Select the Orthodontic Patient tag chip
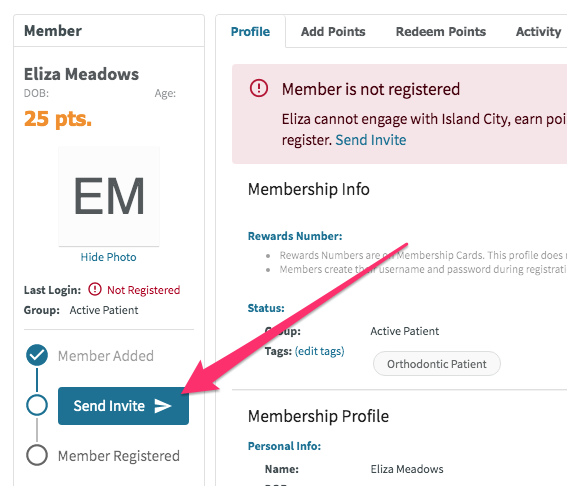 pos(437,364)
